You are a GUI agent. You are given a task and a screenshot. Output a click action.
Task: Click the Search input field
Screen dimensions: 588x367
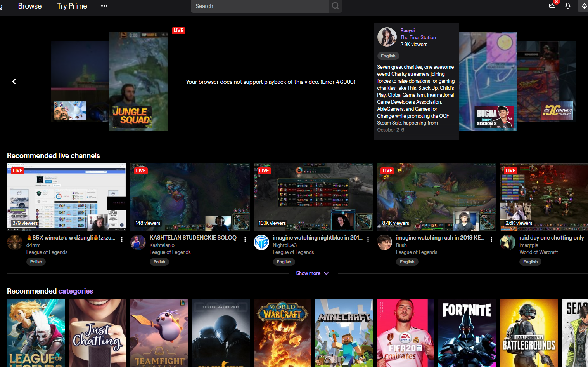coord(259,6)
